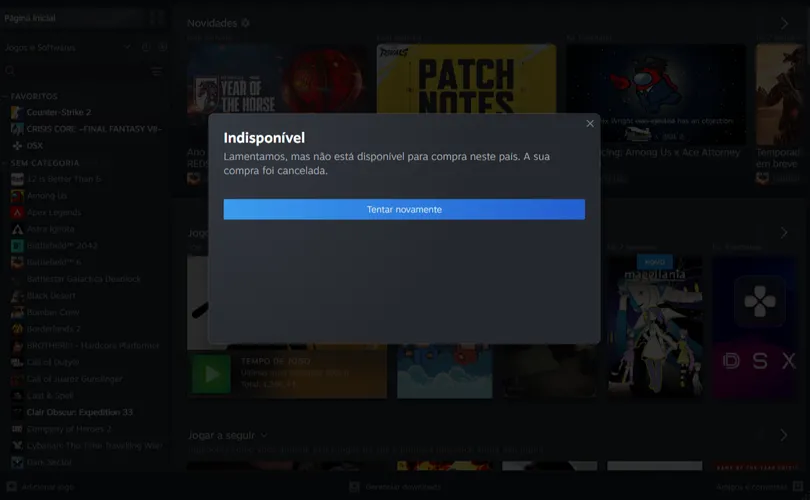Select the DSX app icon in favorites
Screen dimensions: 810x500
click(17, 146)
